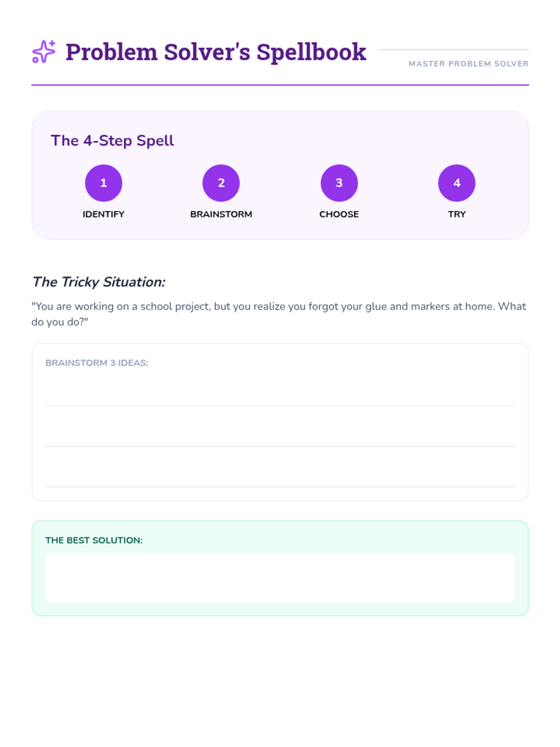This screenshot has height=747, width=560.
Task: Click the white best solution answer box
Action: coord(280,578)
